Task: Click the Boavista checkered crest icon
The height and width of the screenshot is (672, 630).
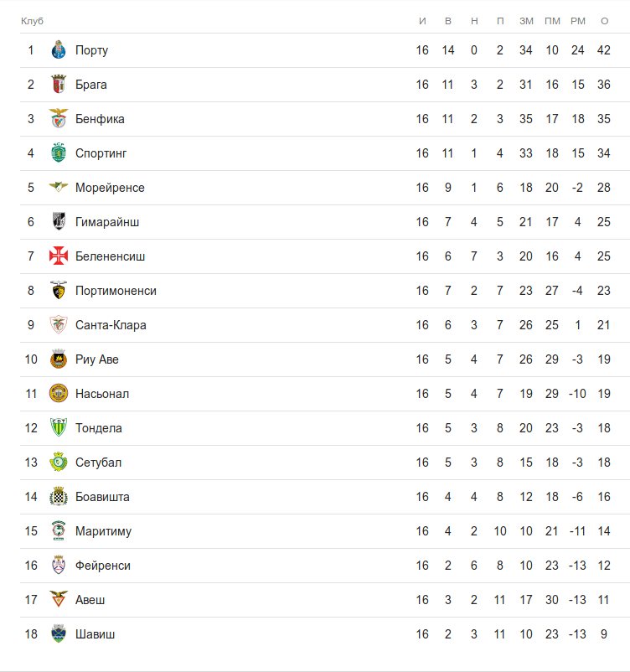Action: click(x=59, y=497)
